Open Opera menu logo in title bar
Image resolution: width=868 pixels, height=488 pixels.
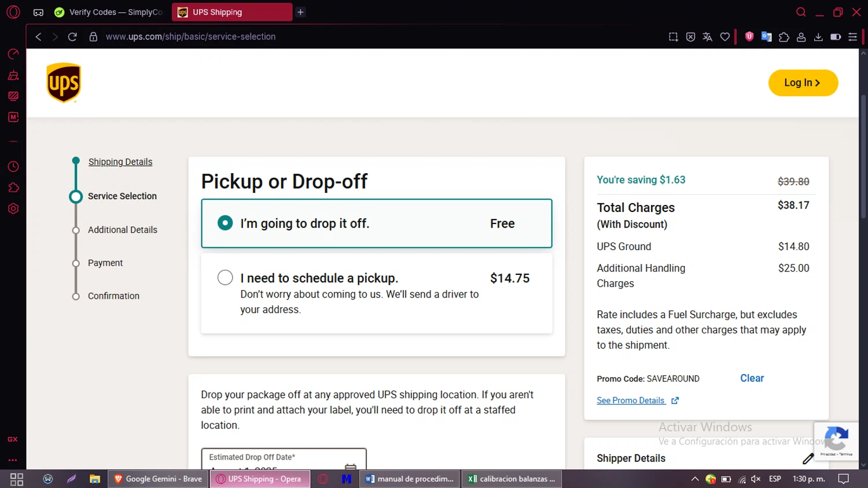coord(13,12)
